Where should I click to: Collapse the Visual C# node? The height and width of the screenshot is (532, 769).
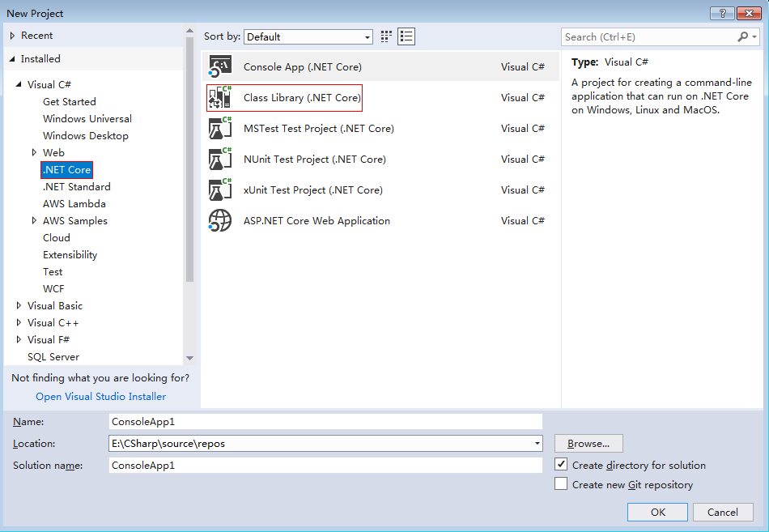(x=19, y=84)
